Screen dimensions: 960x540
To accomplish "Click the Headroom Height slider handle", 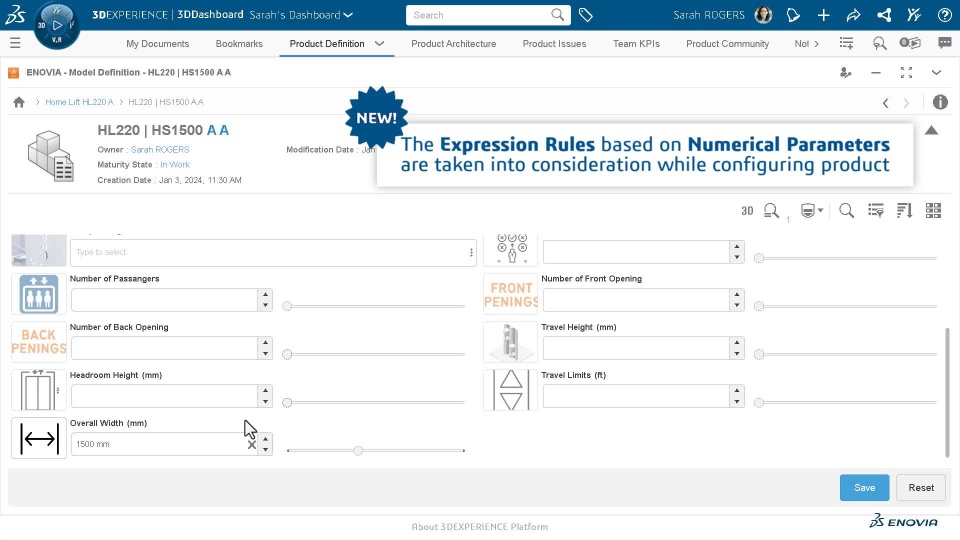I will pos(287,402).
